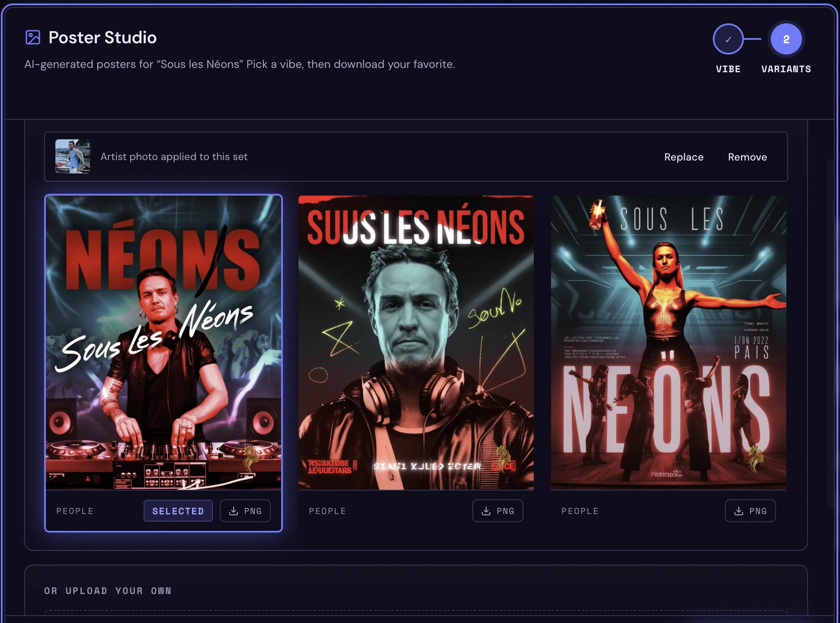Click the Poster Studio image icon
This screenshot has height=623, width=840.
click(x=33, y=38)
